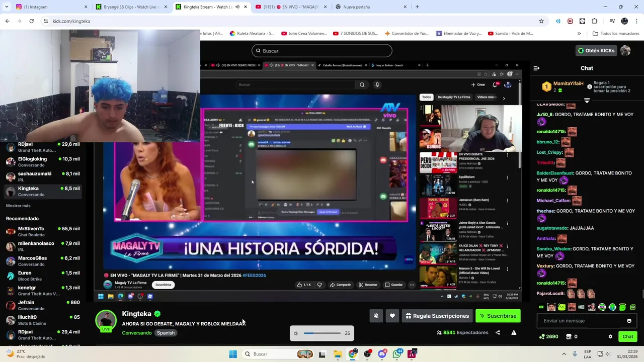The width and height of the screenshot is (644, 362).
Task: Click the Obtén KICKs button
Action: (x=596, y=51)
